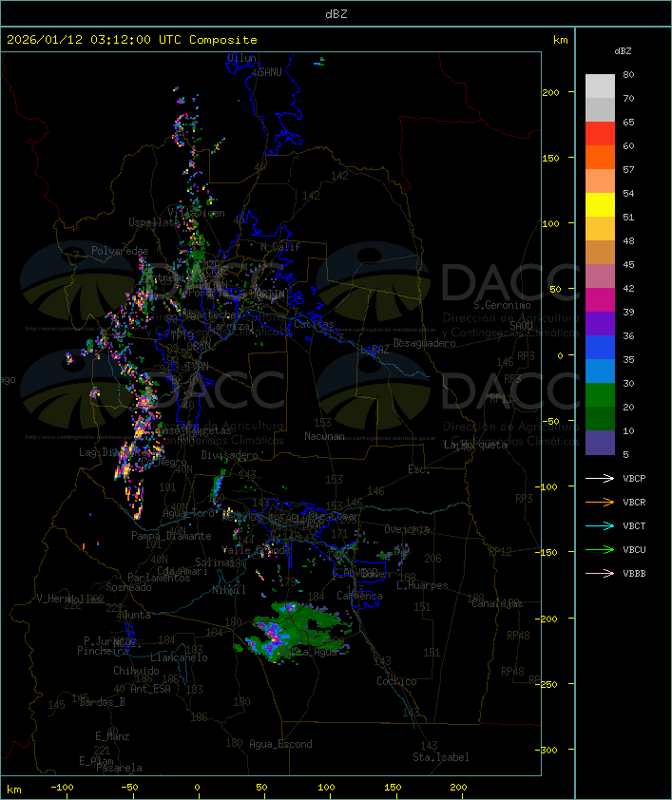The height and width of the screenshot is (800, 672).
Task: Click the Agua_Escond map label
Action: tap(280, 744)
